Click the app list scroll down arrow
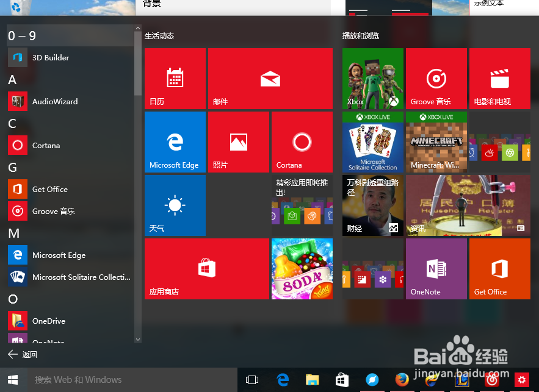Viewport: 539px width, 392px height. (138, 340)
